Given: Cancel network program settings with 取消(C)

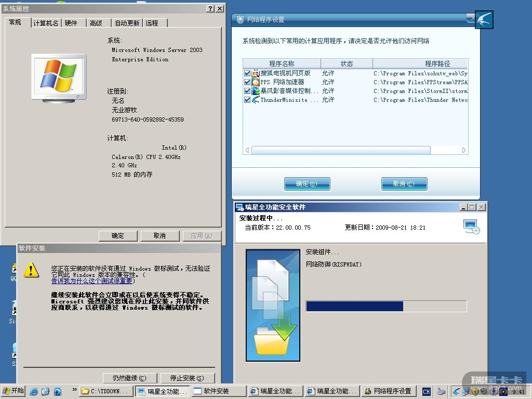Looking at the screenshot, I should (x=404, y=184).
